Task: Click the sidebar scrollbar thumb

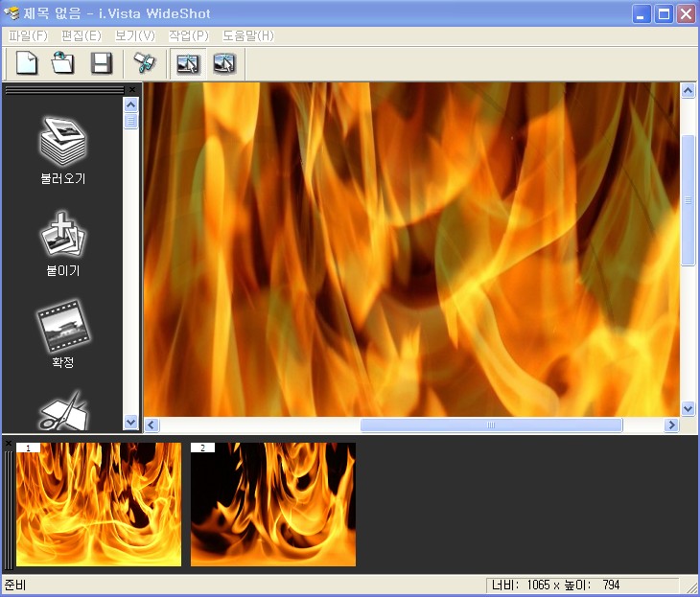Action: [130, 121]
